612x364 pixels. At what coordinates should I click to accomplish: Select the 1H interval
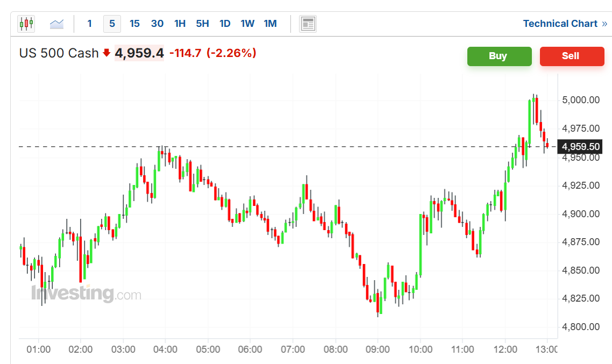coord(180,24)
